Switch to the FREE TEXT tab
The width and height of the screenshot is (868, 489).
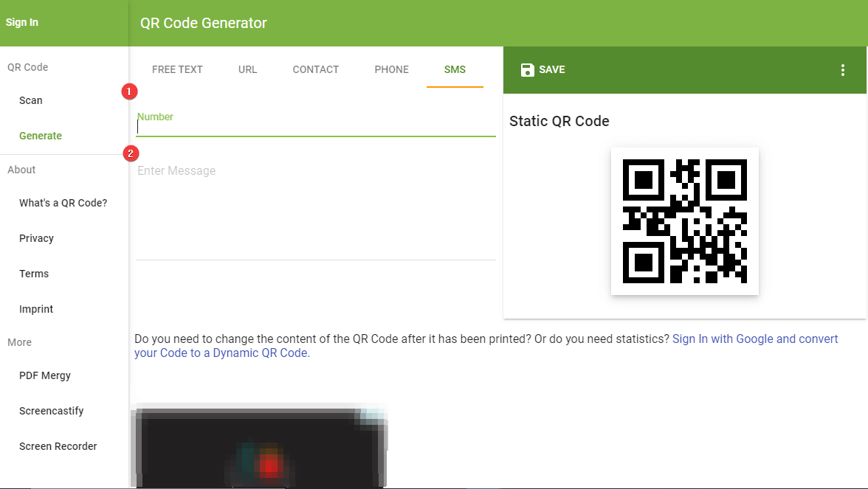click(177, 69)
